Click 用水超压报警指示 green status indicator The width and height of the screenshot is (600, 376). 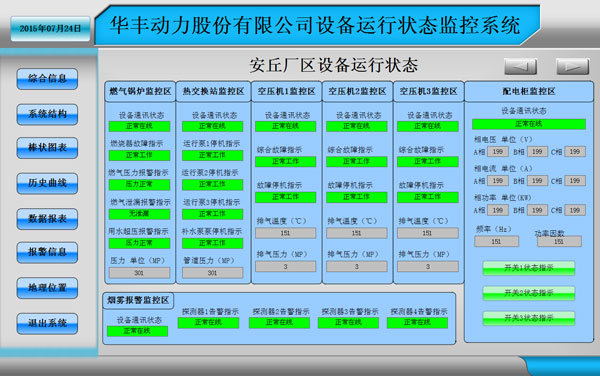click(x=139, y=243)
